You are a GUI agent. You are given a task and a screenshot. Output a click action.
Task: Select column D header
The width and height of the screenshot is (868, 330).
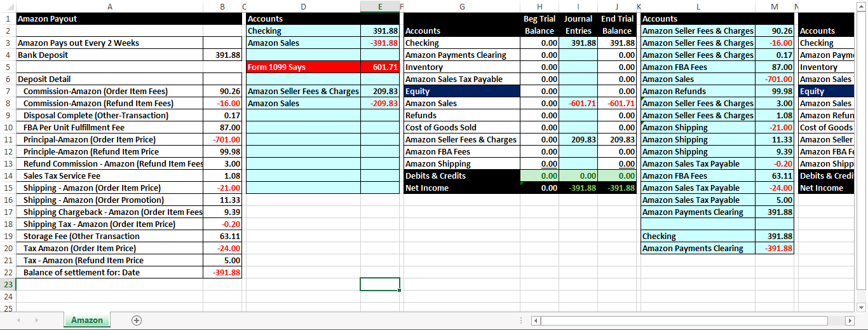coord(302,6)
